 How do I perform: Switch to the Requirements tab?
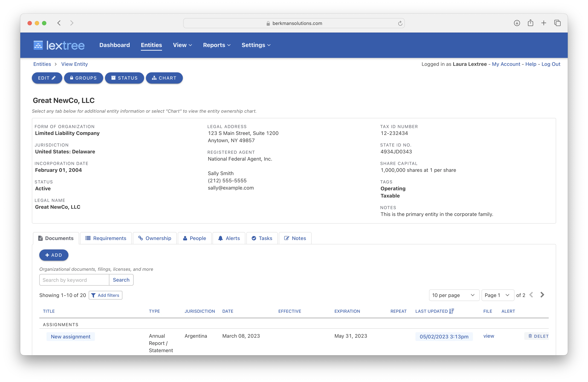coord(106,238)
